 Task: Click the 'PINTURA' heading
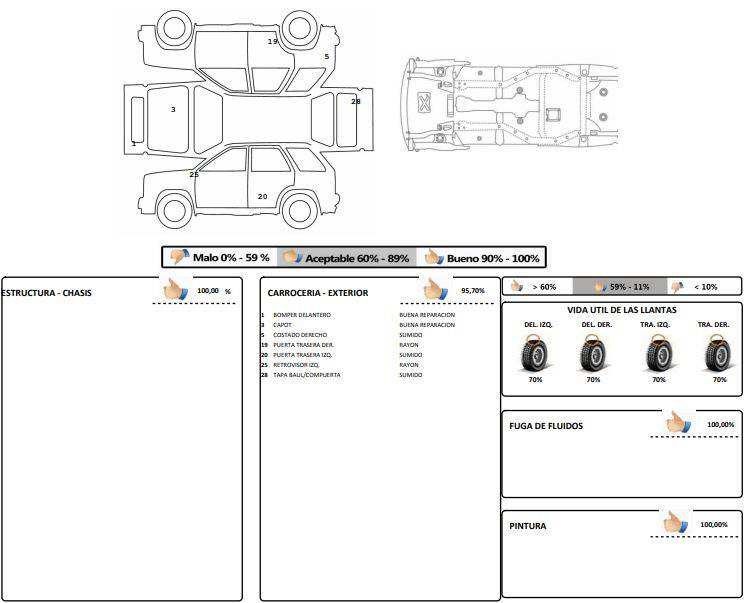[528, 526]
